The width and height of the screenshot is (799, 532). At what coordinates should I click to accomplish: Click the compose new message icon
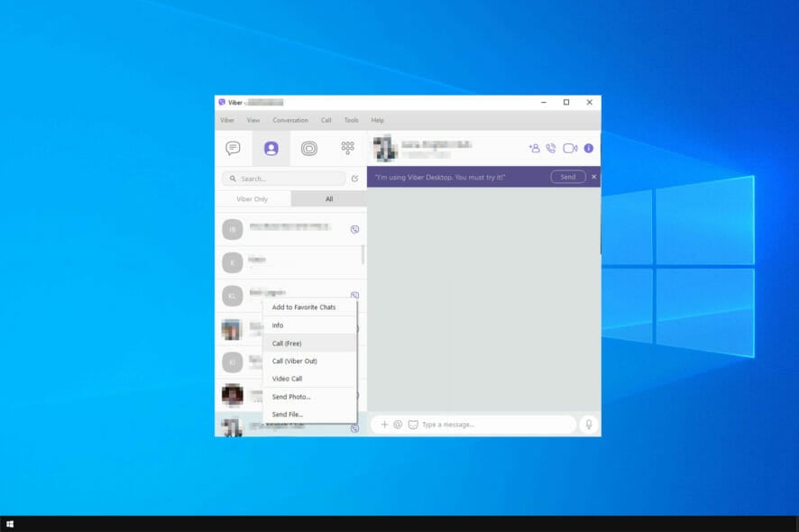[x=354, y=179]
